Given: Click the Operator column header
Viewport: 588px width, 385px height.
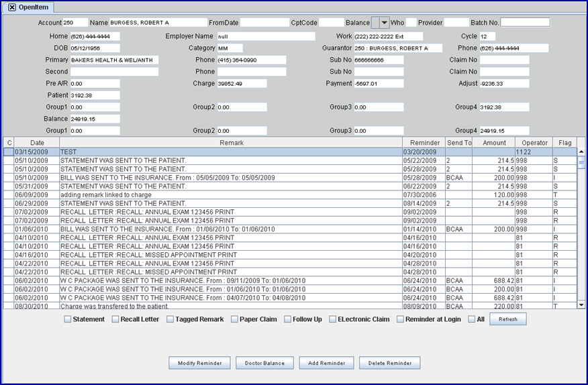Looking at the screenshot, I should pyautogui.click(x=534, y=142).
